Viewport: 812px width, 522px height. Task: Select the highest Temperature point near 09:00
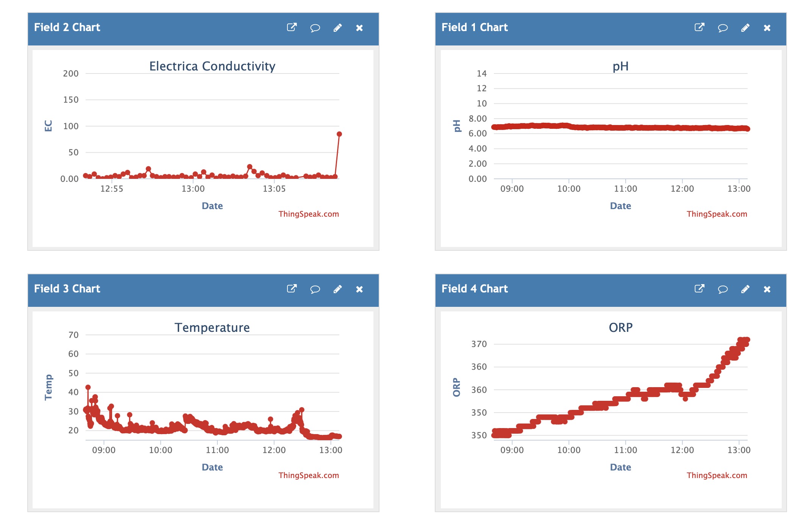(x=88, y=387)
